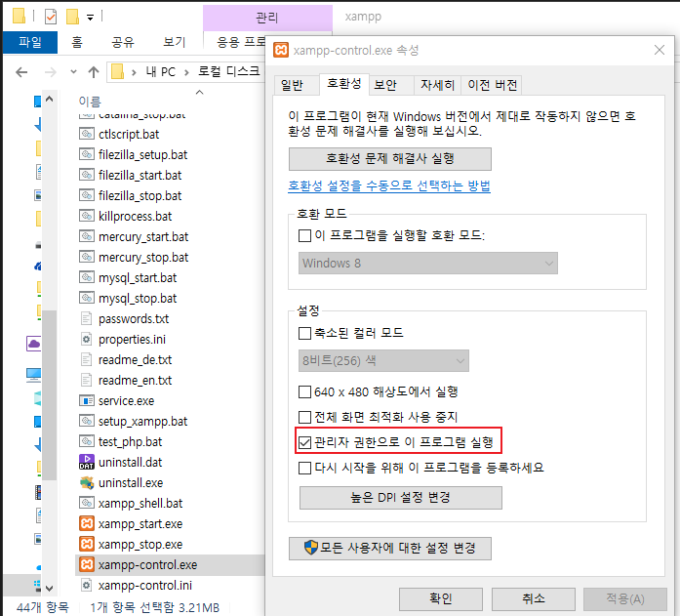Click the xampp-control.ini gear icon

pos(87,585)
